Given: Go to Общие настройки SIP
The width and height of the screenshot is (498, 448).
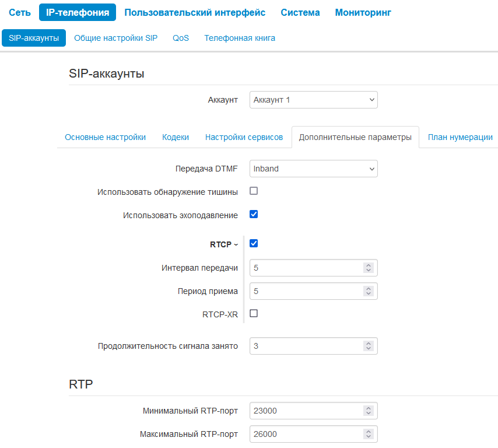Looking at the screenshot, I should (x=115, y=38).
